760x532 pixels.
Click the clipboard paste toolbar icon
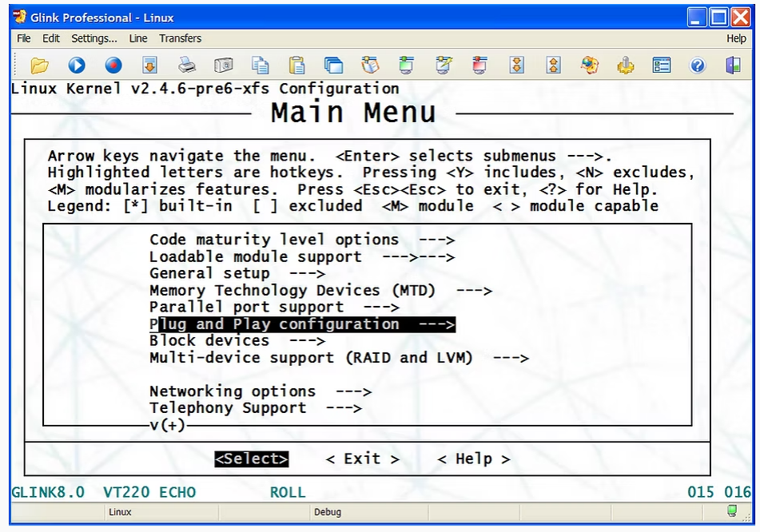(296, 66)
